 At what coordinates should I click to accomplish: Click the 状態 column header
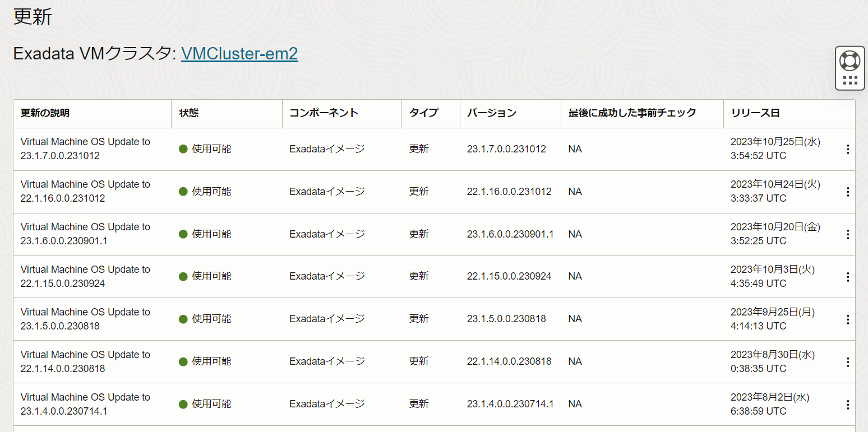pyautogui.click(x=189, y=113)
